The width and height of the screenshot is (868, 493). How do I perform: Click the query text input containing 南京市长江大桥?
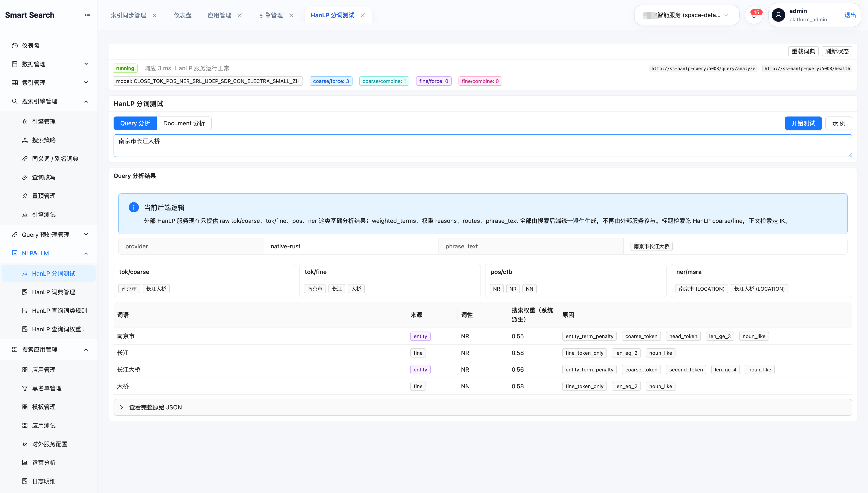(483, 146)
